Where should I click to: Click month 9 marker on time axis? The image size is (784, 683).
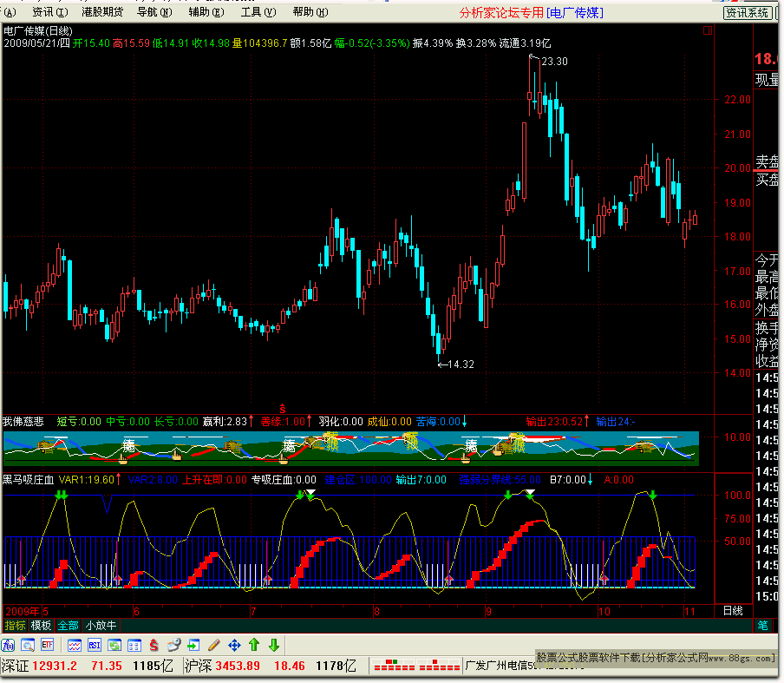point(488,612)
